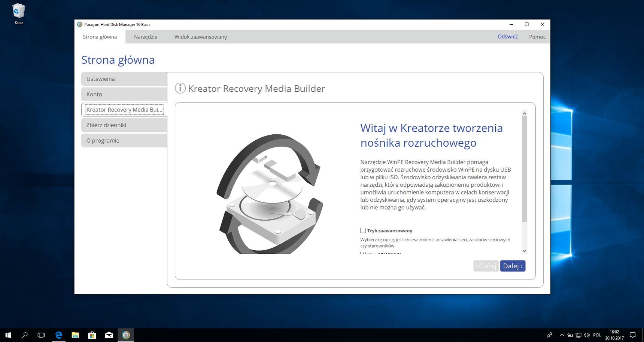Screen dimensions: 644x342
Task: Click the POL language indicator
Action: point(597,335)
